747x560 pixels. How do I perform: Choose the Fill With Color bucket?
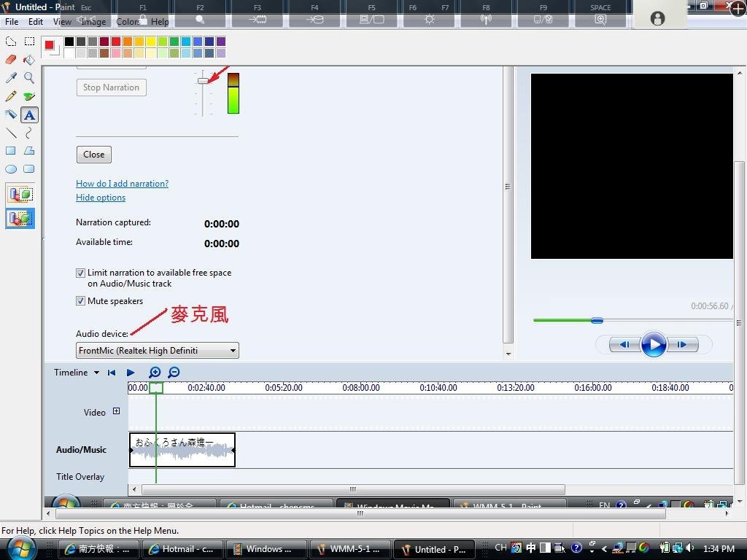tap(29, 60)
